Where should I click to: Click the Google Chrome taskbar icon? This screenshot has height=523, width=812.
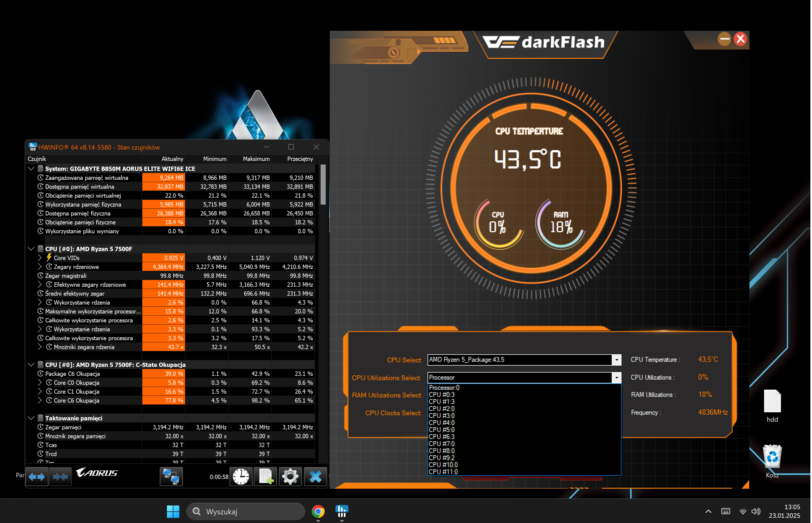click(x=318, y=511)
